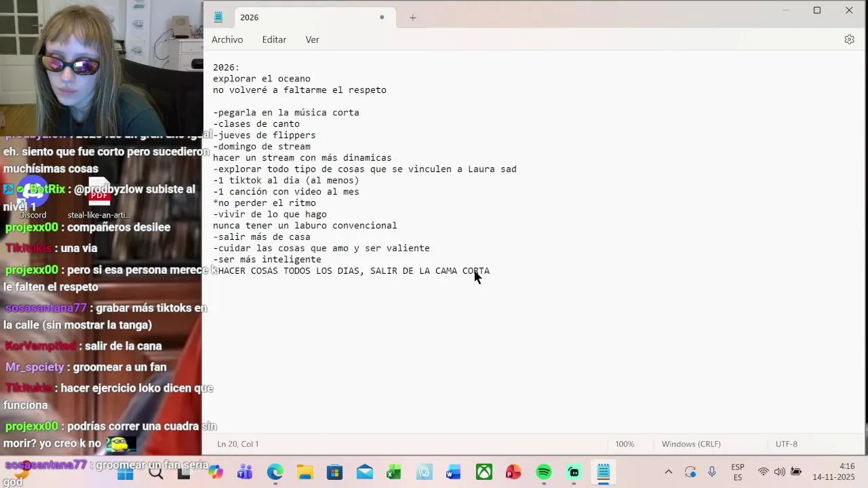
Task: Click the line "-salir más de casa"
Action: [262, 237]
